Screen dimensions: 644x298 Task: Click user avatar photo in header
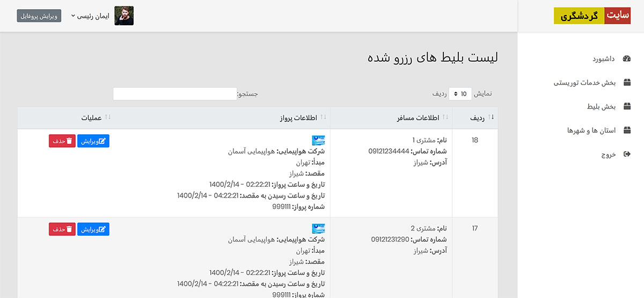click(x=124, y=16)
